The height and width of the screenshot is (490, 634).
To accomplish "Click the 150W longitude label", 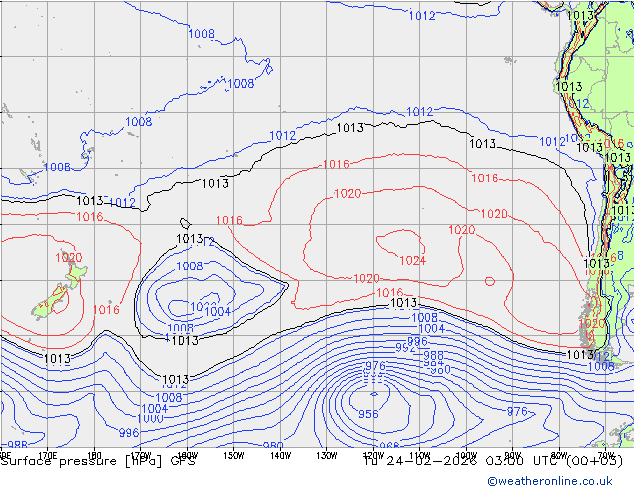I will click(234, 456).
